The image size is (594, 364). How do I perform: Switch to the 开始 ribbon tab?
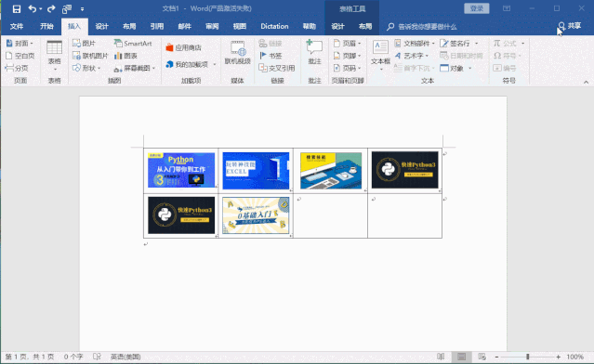point(46,26)
